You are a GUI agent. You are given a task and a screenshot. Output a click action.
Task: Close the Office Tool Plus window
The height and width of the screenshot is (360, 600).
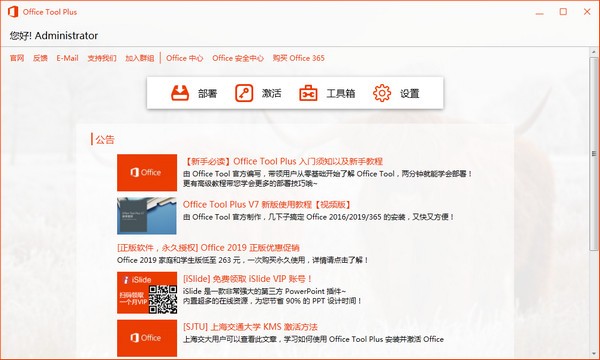pyautogui.click(x=587, y=12)
